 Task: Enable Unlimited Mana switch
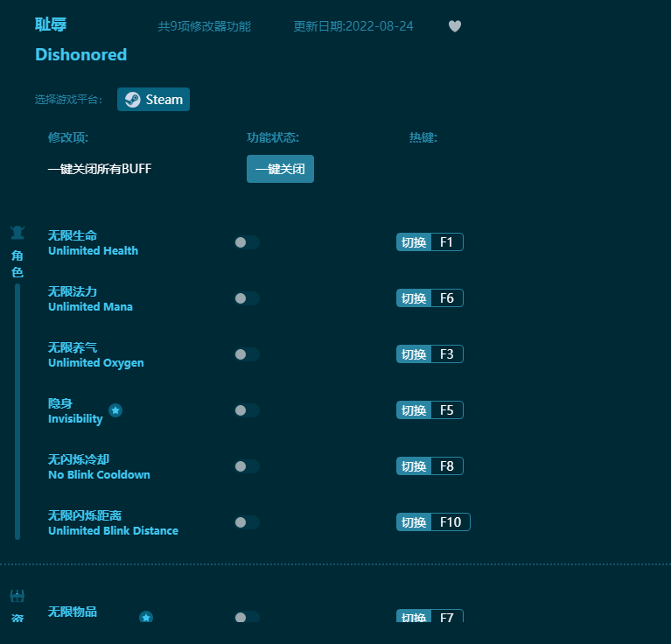[x=247, y=298]
